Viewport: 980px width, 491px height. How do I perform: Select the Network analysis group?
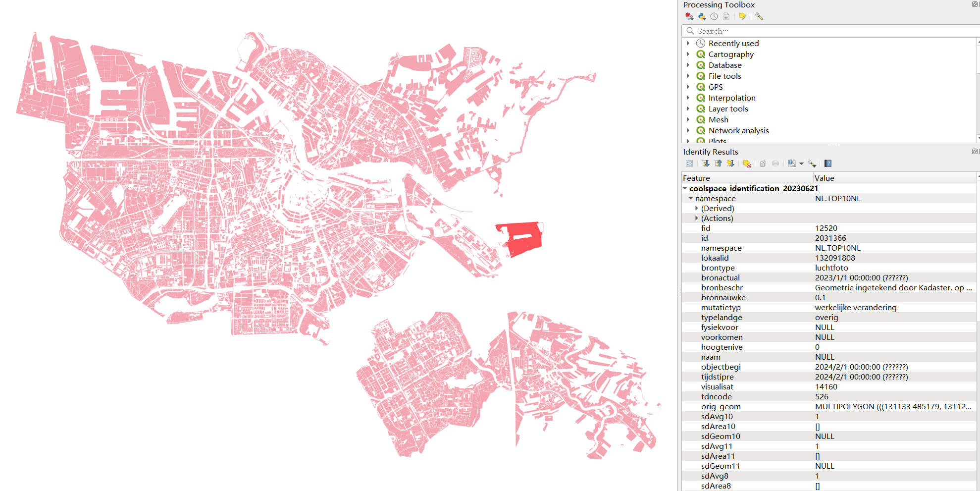coord(738,131)
